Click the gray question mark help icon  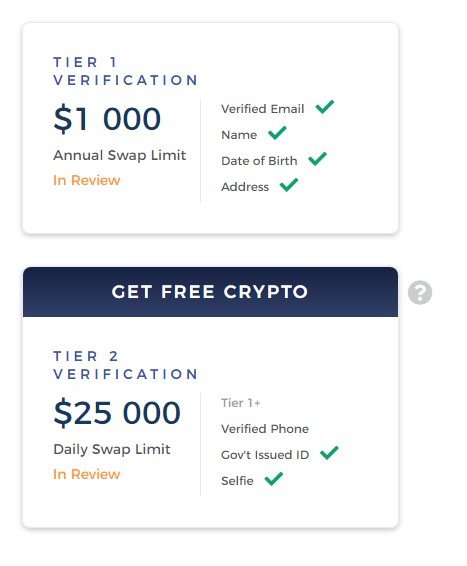click(420, 292)
